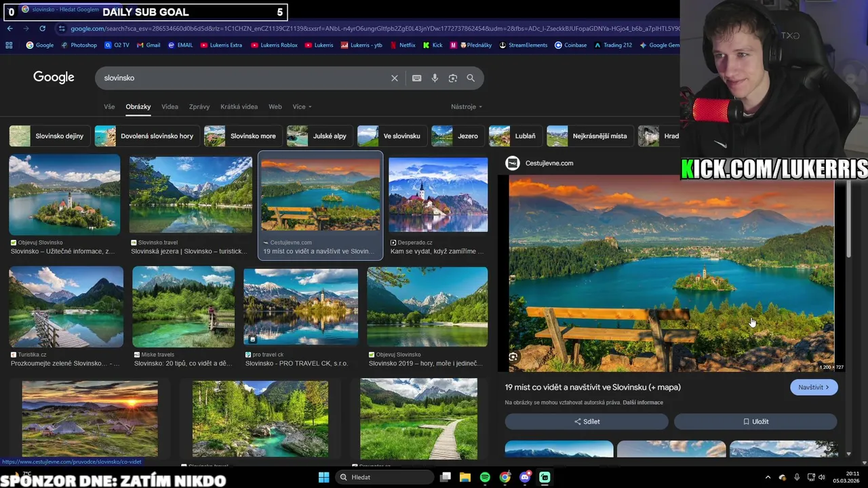868x488 pixels.
Task: Open the Netflix bookmark
Action: click(x=402, y=45)
